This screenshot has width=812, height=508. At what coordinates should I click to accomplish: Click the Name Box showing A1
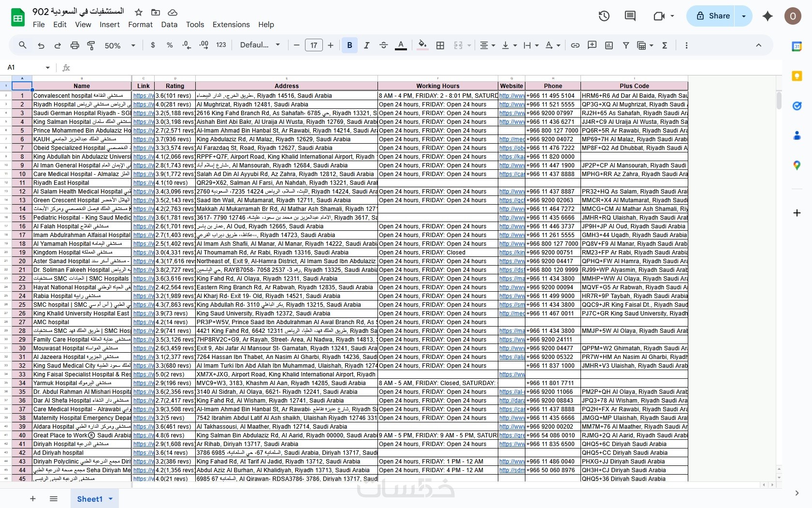coord(29,67)
